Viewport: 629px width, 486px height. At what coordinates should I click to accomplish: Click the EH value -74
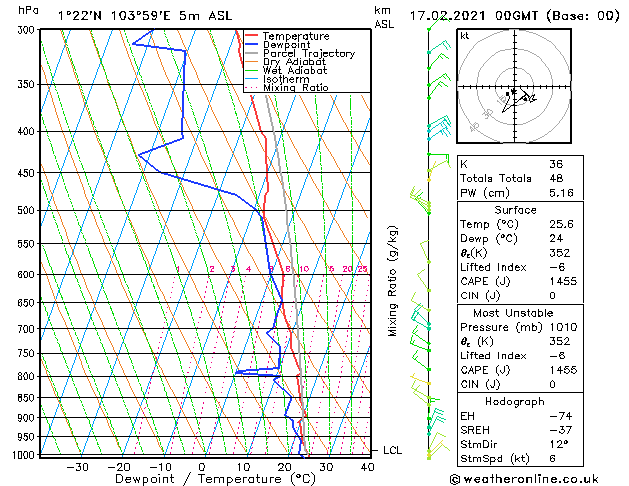(560, 416)
